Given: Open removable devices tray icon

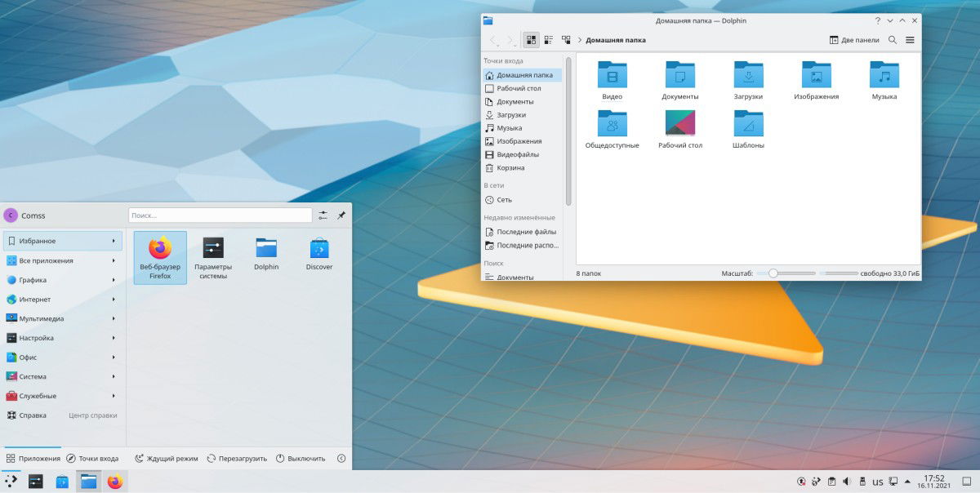Looking at the screenshot, I should click(862, 482).
